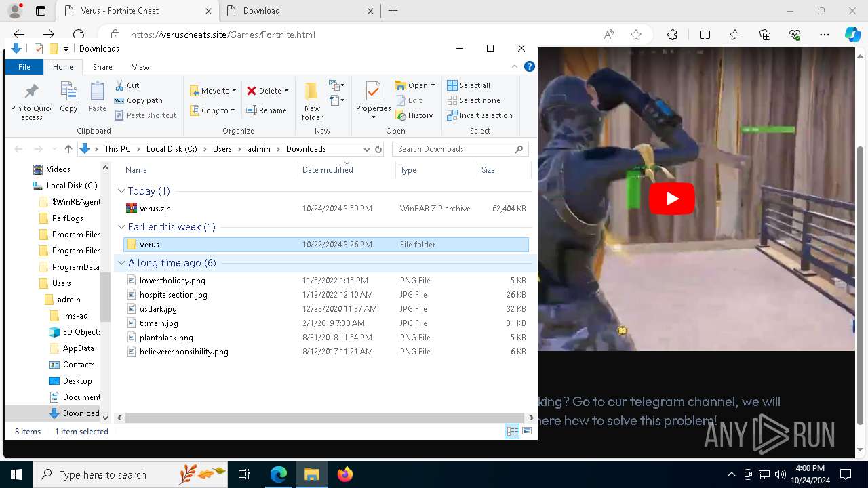Screen dimensions: 868x488
Task: Open File Explorer from taskbar
Action: pos(311,474)
